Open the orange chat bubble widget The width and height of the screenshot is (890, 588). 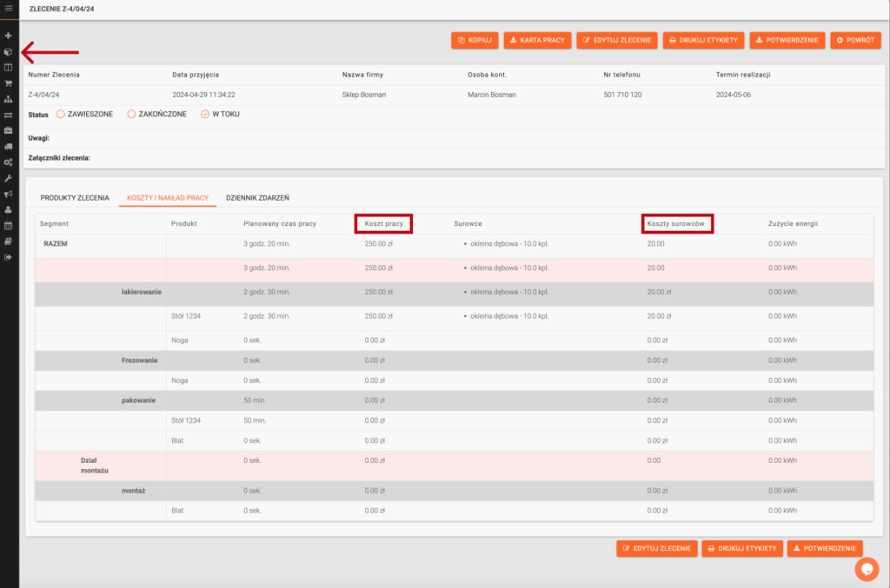tap(866, 569)
